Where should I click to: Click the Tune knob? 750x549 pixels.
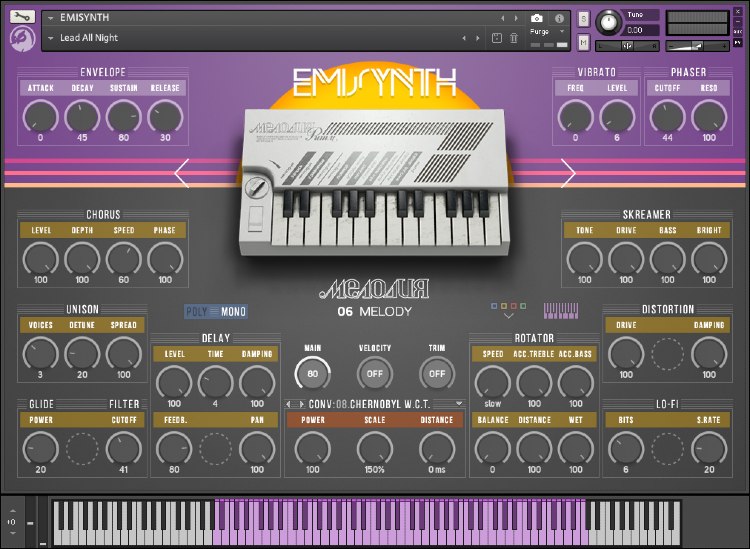(608, 22)
